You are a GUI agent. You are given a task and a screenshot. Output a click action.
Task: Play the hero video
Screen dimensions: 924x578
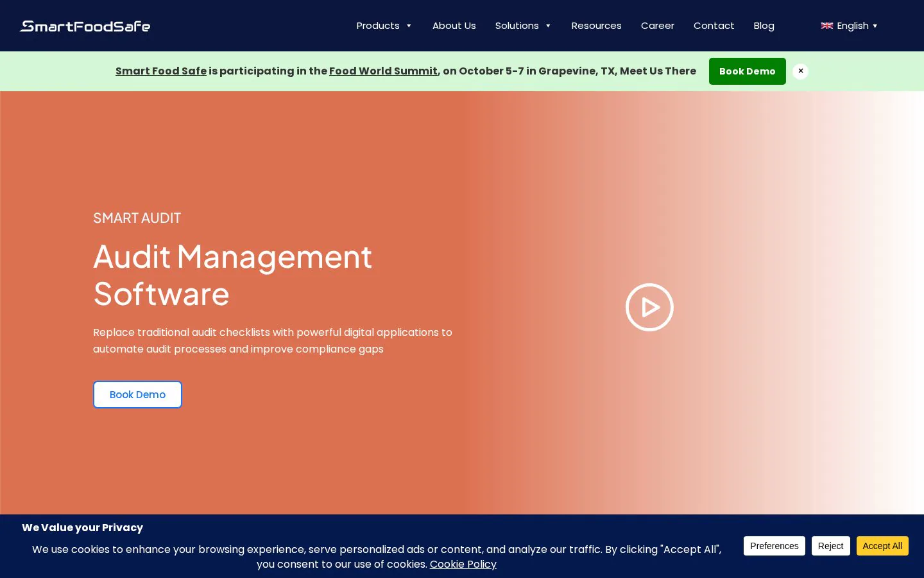[x=649, y=307]
